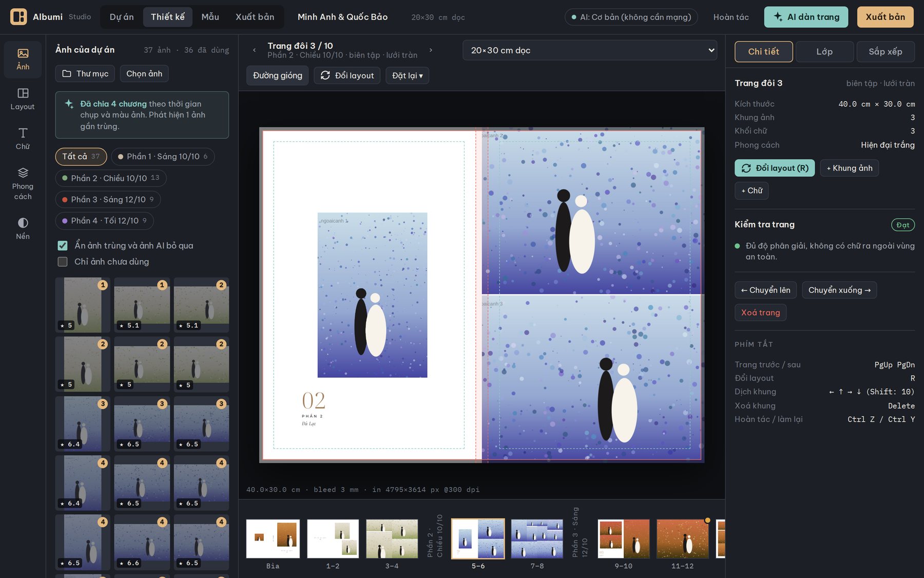Click Hoàn tác undo button
The height and width of the screenshot is (578, 924).
click(x=731, y=17)
